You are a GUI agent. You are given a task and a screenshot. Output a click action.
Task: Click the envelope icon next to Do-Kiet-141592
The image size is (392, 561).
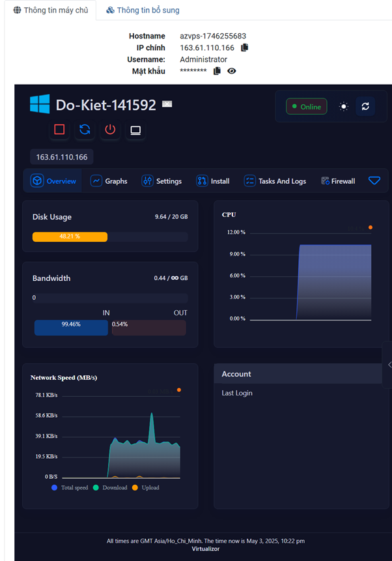click(167, 104)
